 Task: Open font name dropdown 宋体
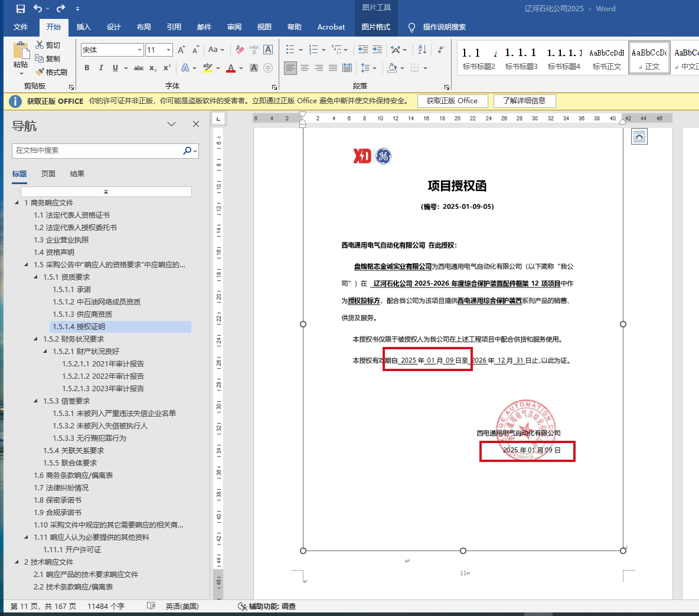(x=139, y=50)
